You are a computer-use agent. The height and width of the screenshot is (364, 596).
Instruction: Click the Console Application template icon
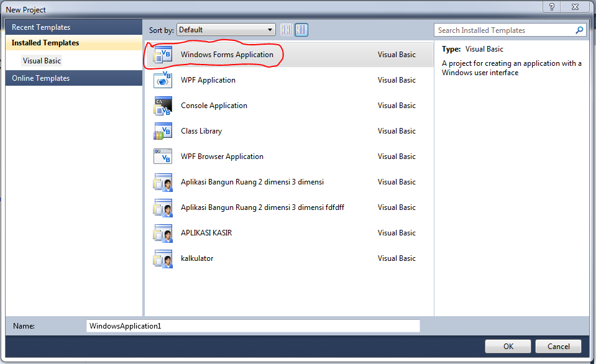coord(163,106)
